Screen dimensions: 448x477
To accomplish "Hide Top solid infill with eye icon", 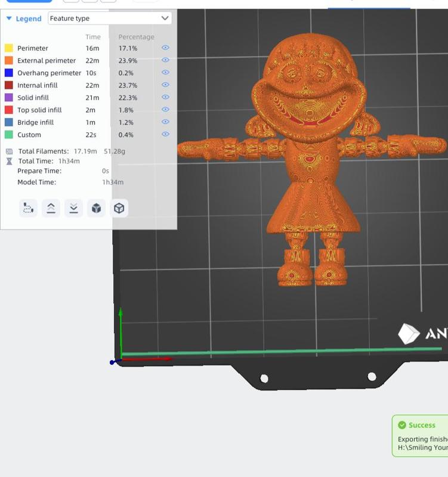I will (165, 109).
